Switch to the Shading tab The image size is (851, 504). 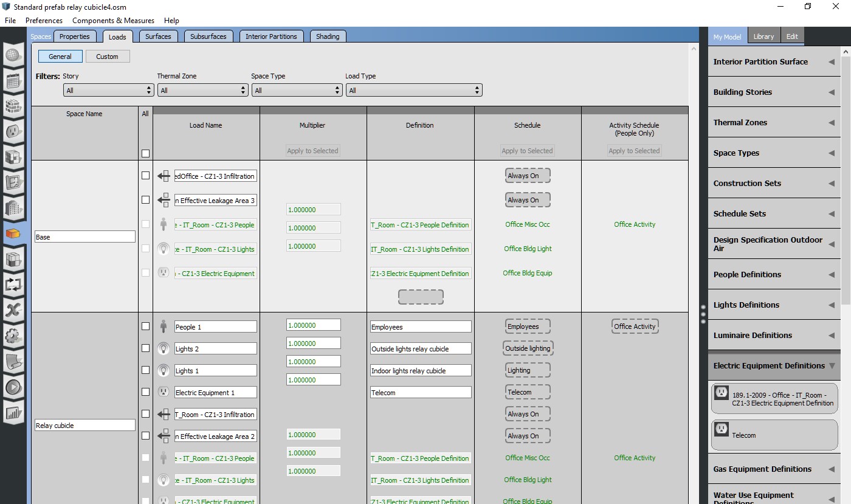328,36
